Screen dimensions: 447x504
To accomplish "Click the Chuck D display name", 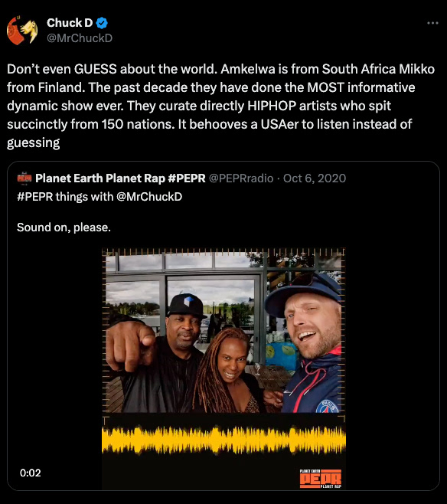I will (x=70, y=23).
